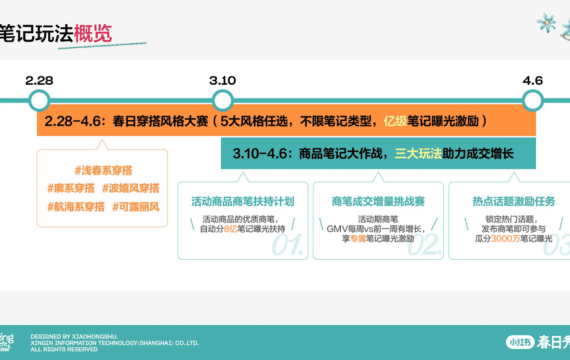Select the teal 商品笔记大作战 banner
Screen dimensions: 570x360
(378, 153)
